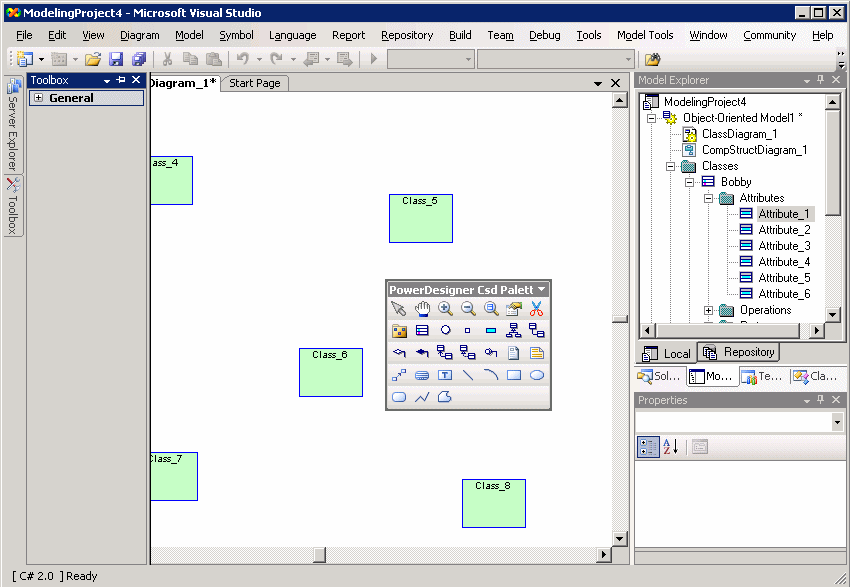Show the Class View tab
The image size is (850, 587).
click(816, 376)
